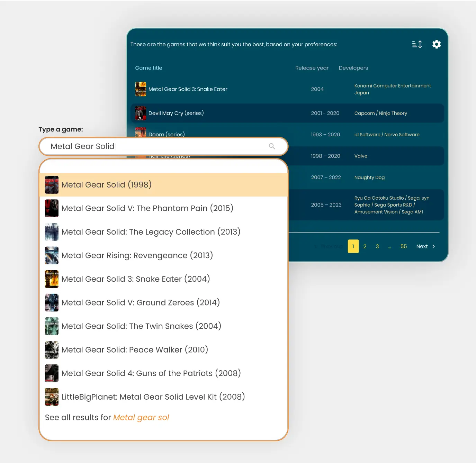Click Doom (series) cover thumbnail
Viewport: 476px width, 464px height.
click(x=141, y=132)
